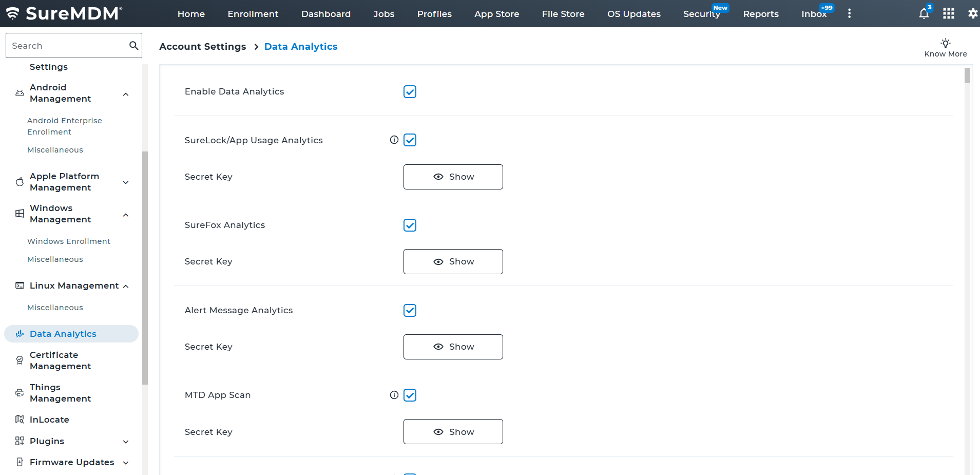The width and height of the screenshot is (980, 475).
Task: Click the sidebar vertical scrollbar
Action: pos(145,268)
